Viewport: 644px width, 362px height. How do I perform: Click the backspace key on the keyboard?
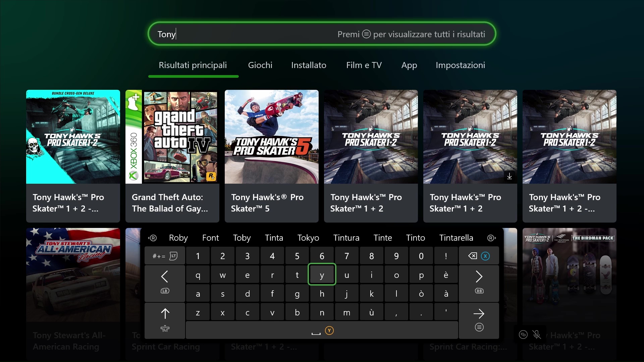coord(479,256)
